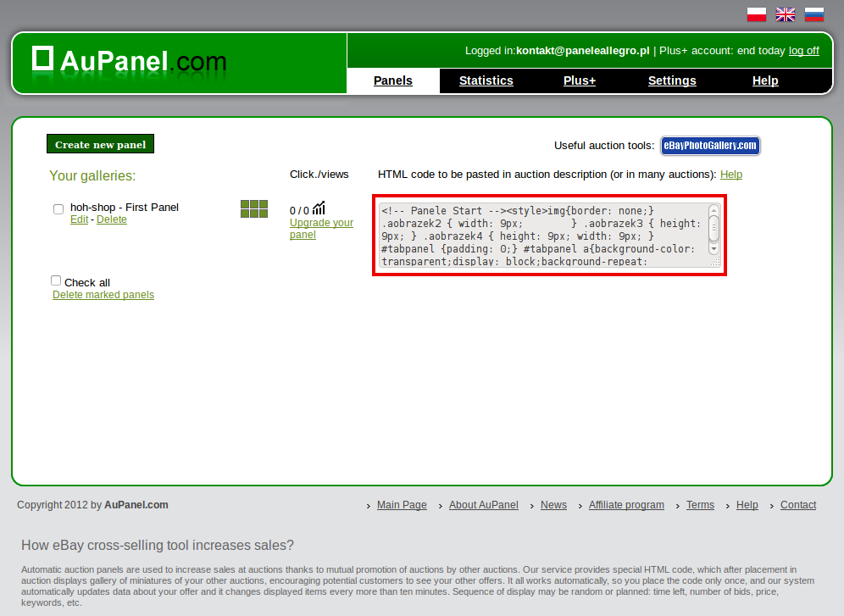Click the 'Click./views' column header
The image size is (844, 616).
point(319,175)
